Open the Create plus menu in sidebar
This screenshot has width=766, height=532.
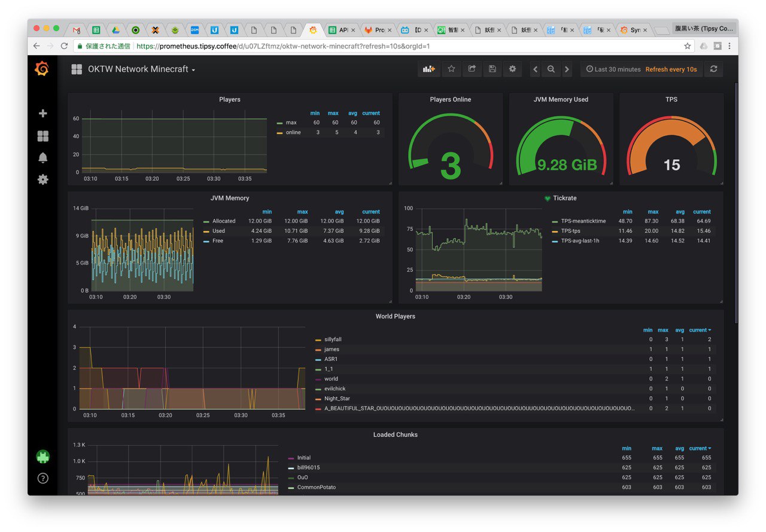point(42,113)
